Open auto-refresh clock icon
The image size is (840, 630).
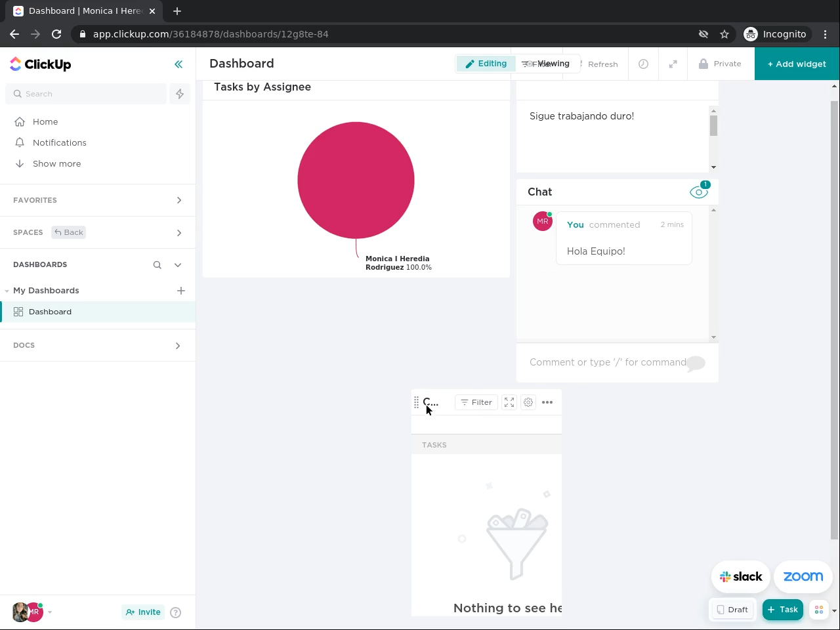643,64
